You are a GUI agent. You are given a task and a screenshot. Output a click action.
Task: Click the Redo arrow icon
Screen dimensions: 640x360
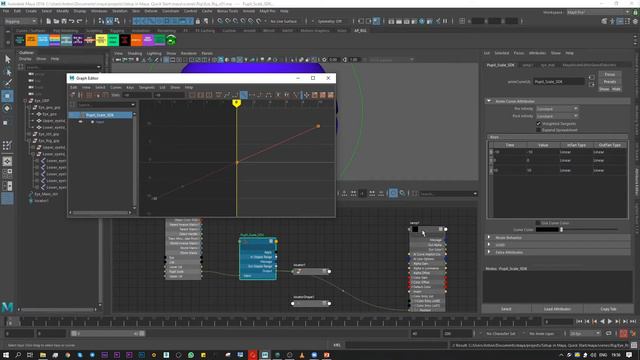point(80,21)
